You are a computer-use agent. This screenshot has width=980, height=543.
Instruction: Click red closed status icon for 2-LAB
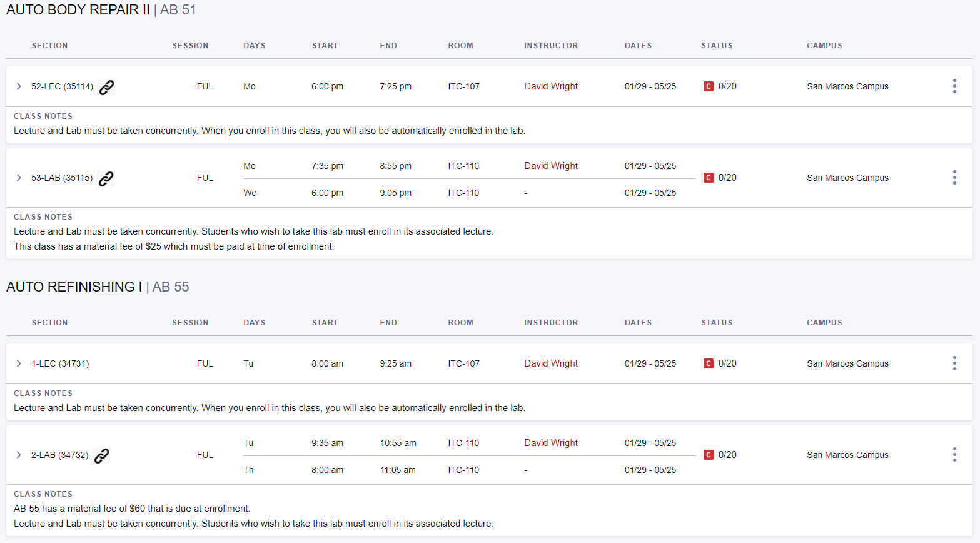click(708, 455)
